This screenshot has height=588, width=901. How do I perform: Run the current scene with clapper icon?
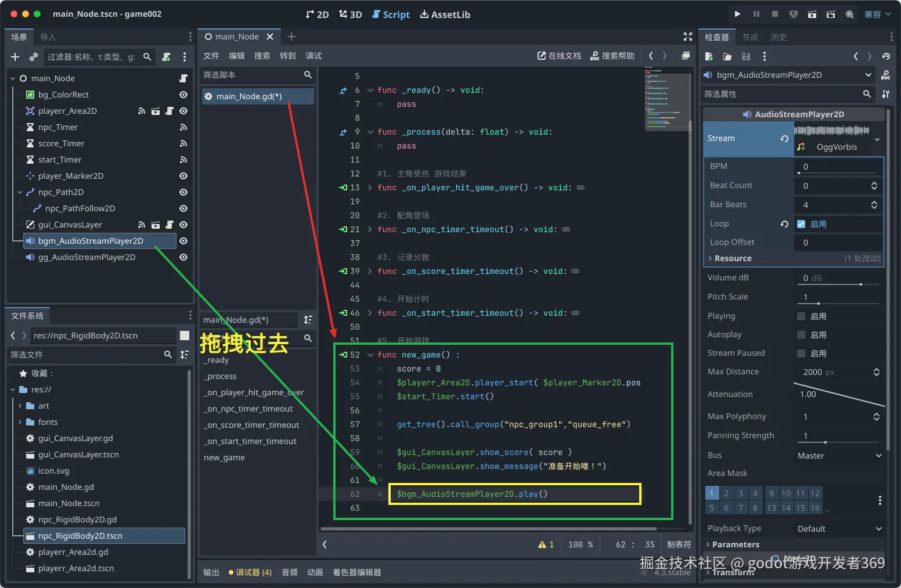(812, 14)
